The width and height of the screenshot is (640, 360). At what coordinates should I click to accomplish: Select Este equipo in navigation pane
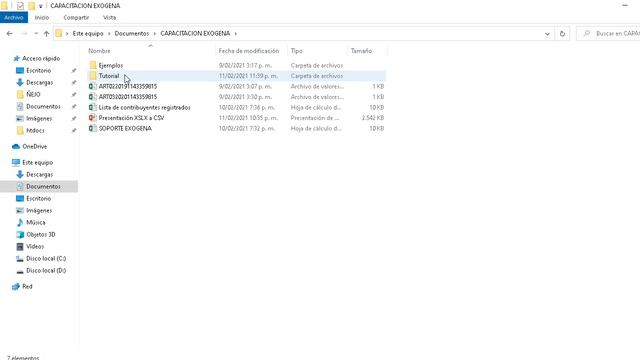point(38,162)
